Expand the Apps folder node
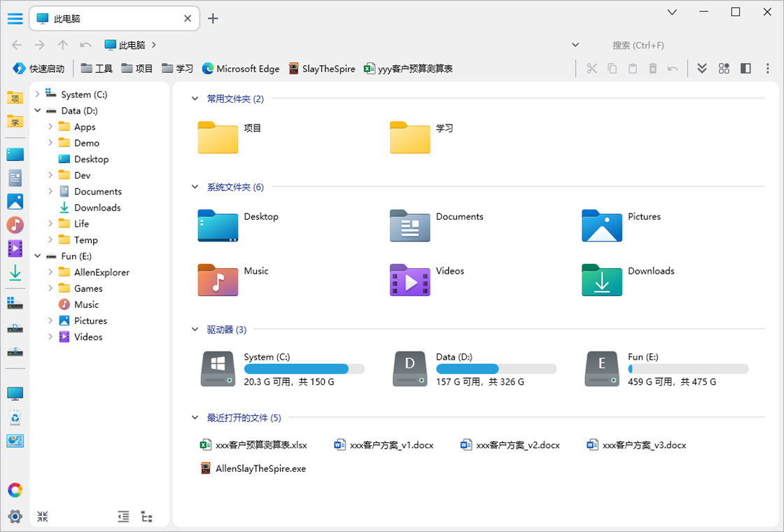 [50, 127]
